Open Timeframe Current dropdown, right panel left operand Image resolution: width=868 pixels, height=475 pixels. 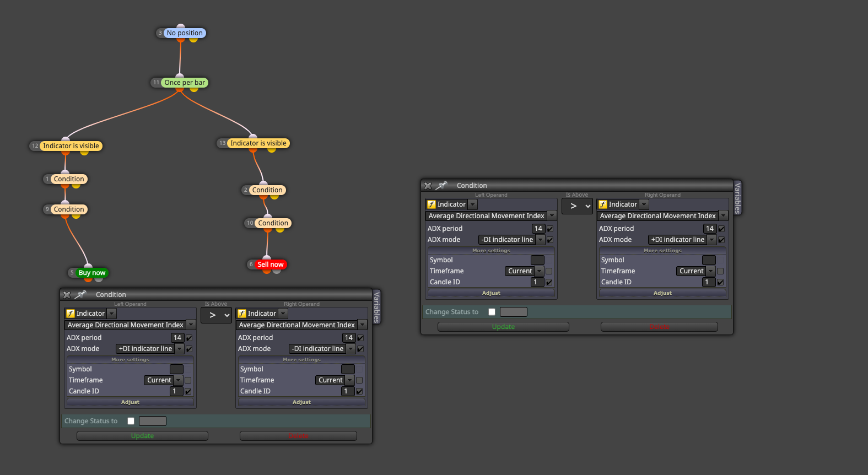click(540, 271)
